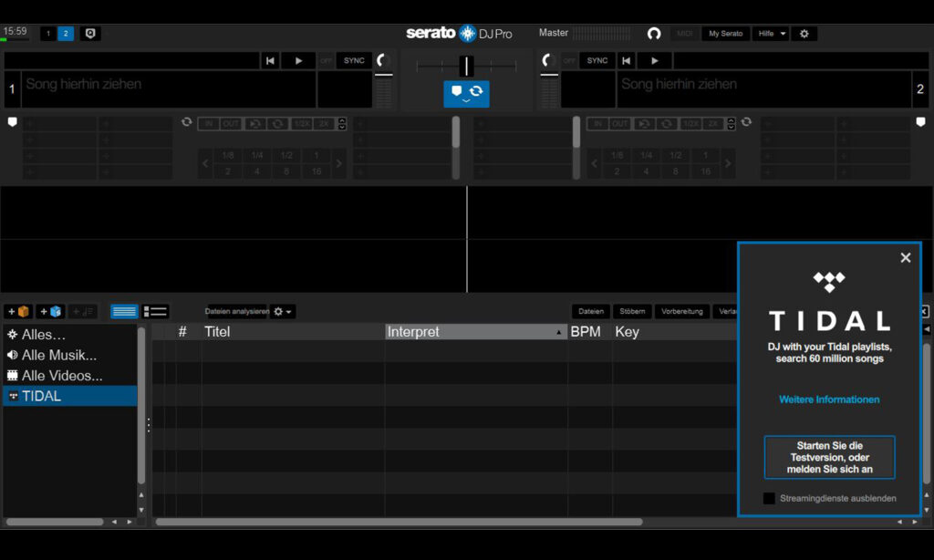Image resolution: width=934 pixels, height=560 pixels.
Task: Select deck layout 2 button
Action: click(x=66, y=34)
